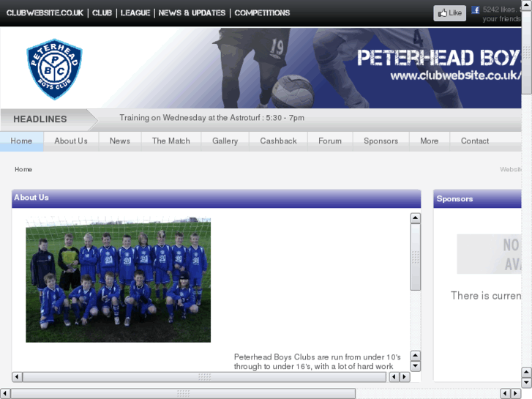Image resolution: width=532 pixels, height=399 pixels.
Task: Click the sponsor placeholder image in the Sponsors panel
Action: (x=490, y=253)
